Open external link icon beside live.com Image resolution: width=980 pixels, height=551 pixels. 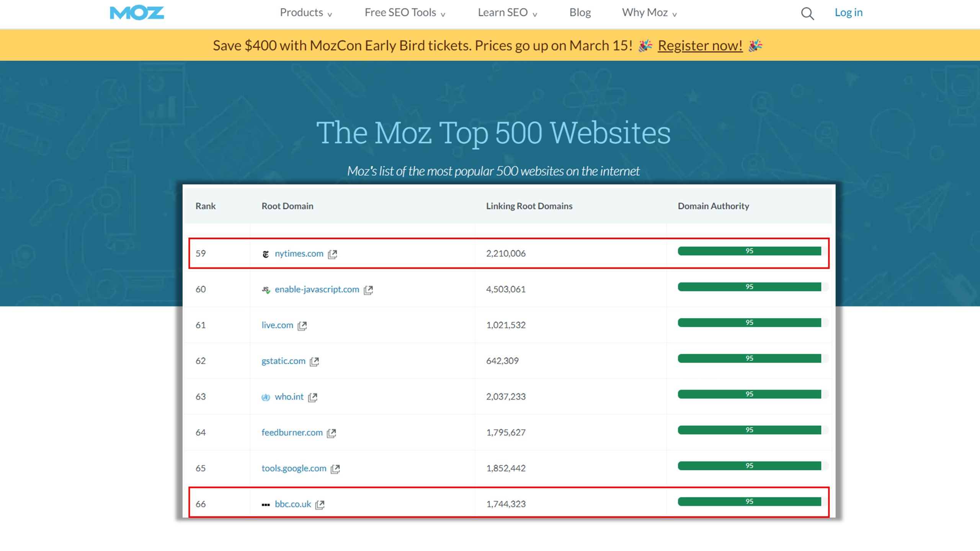[302, 326]
